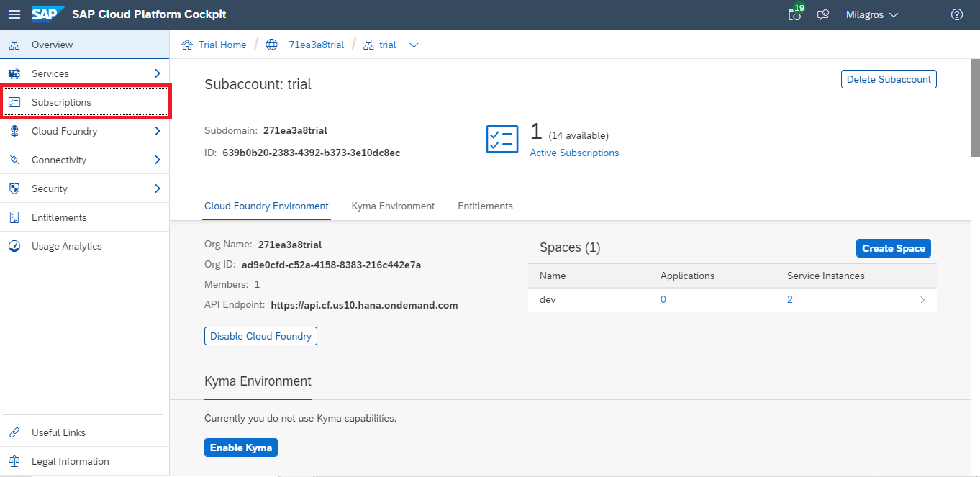Click the Trial Home house icon
This screenshot has width=980, height=477.
coord(187,45)
